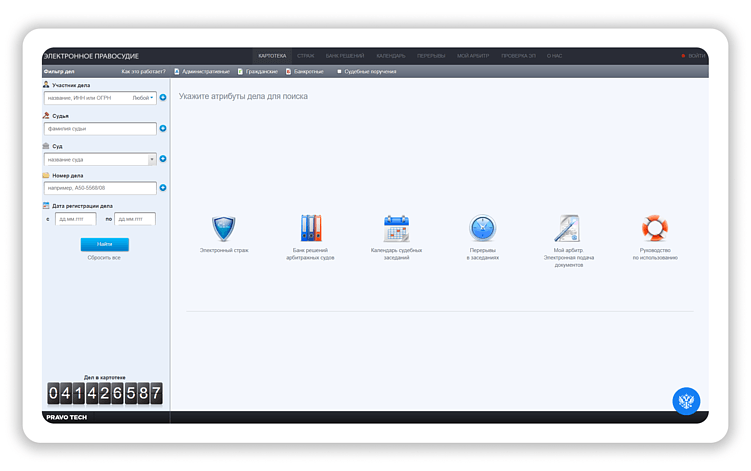Click the Сбросить все reset link
The width and height of the screenshot is (751, 471).
(x=104, y=258)
